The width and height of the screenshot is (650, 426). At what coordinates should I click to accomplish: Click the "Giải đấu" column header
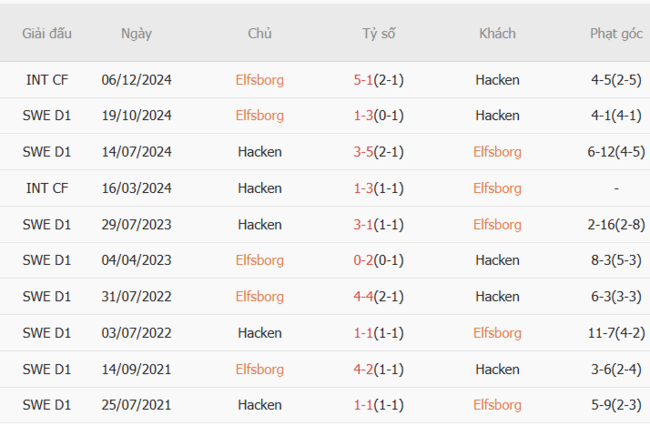pyautogui.click(x=47, y=33)
